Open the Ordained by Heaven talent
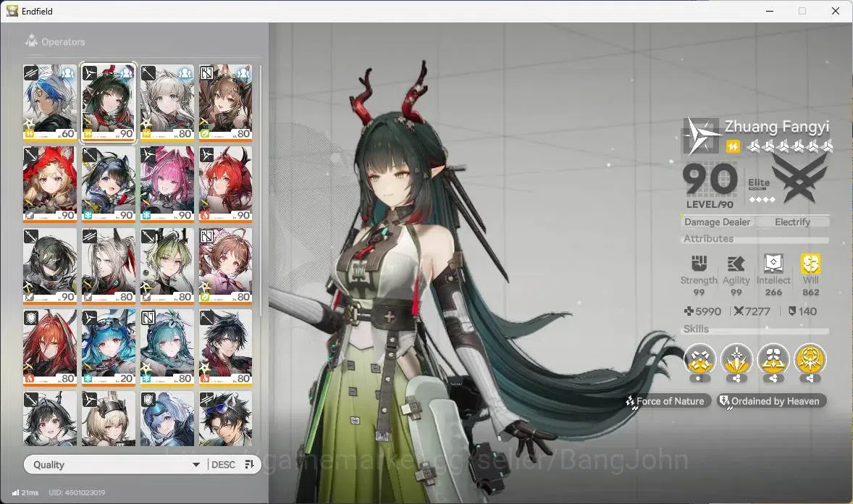Image resolution: width=853 pixels, height=504 pixels. 771,401
